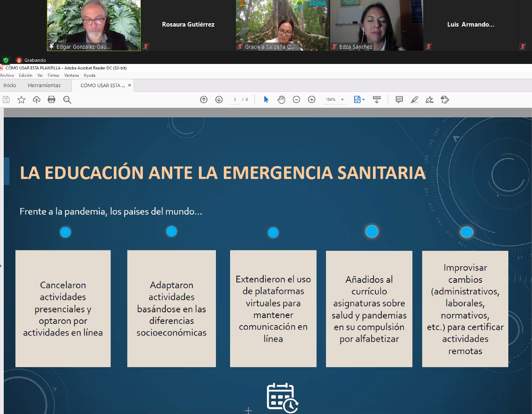Click Rosaura Gutiérrez muted microphone icon
Screen dimensions: 532x414
click(146, 47)
